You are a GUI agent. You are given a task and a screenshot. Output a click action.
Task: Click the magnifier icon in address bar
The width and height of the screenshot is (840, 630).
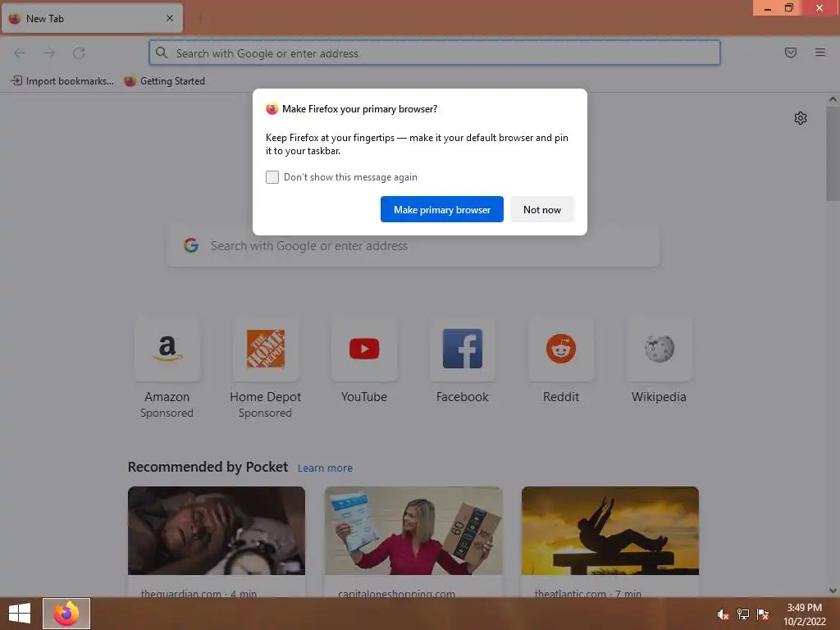[x=162, y=52]
